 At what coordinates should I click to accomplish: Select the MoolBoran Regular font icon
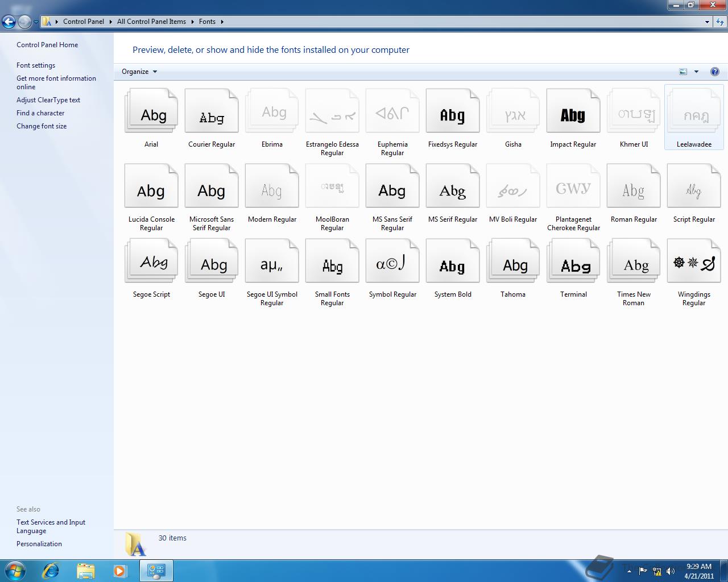(332, 186)
